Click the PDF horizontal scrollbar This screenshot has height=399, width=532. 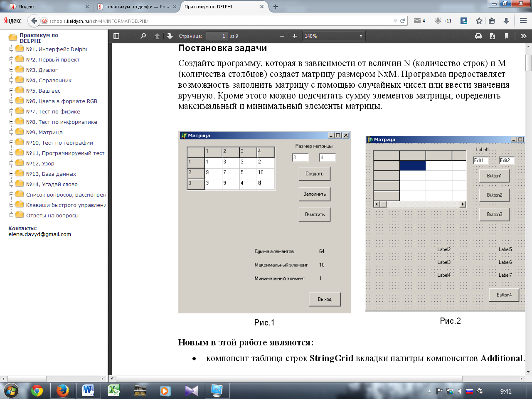(x=289, y=379)
